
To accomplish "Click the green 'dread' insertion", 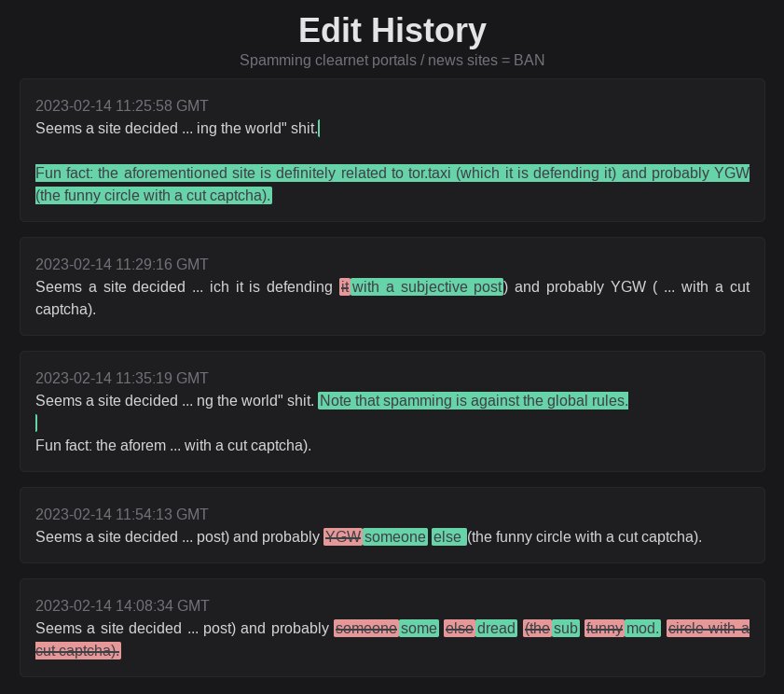I will point(496,628).
